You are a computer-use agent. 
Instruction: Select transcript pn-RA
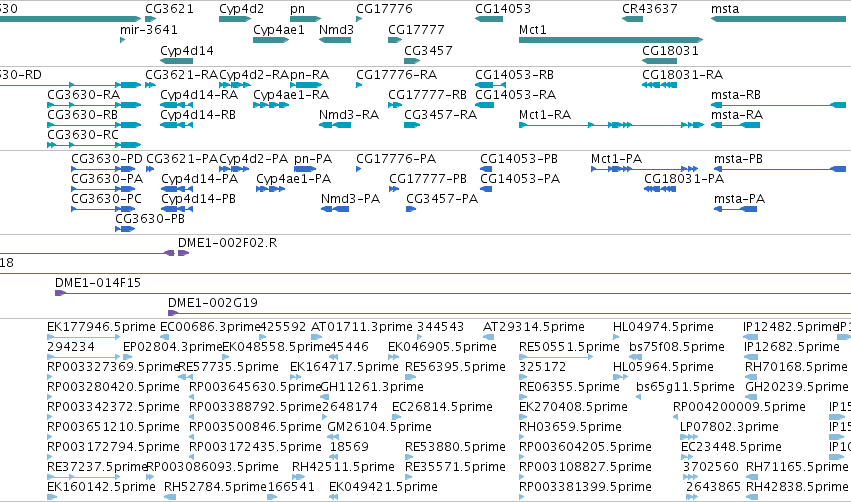(310, 75)
